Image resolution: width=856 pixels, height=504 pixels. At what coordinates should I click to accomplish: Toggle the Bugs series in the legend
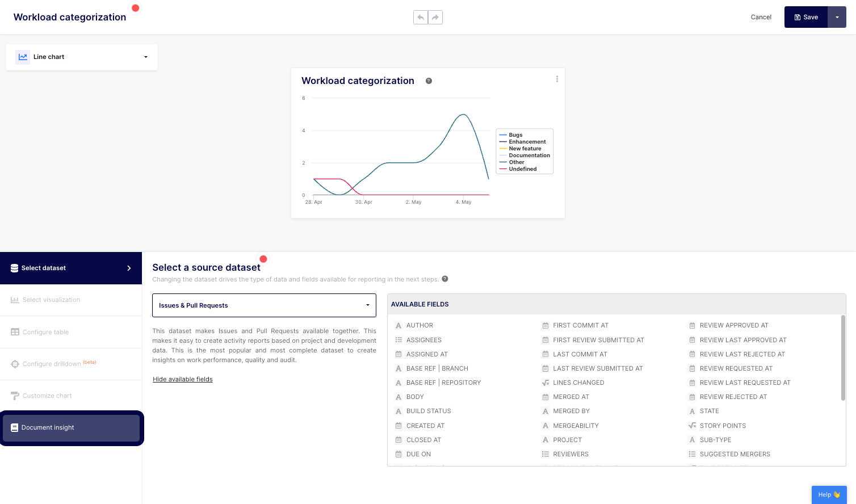click(x=515, y=135)
